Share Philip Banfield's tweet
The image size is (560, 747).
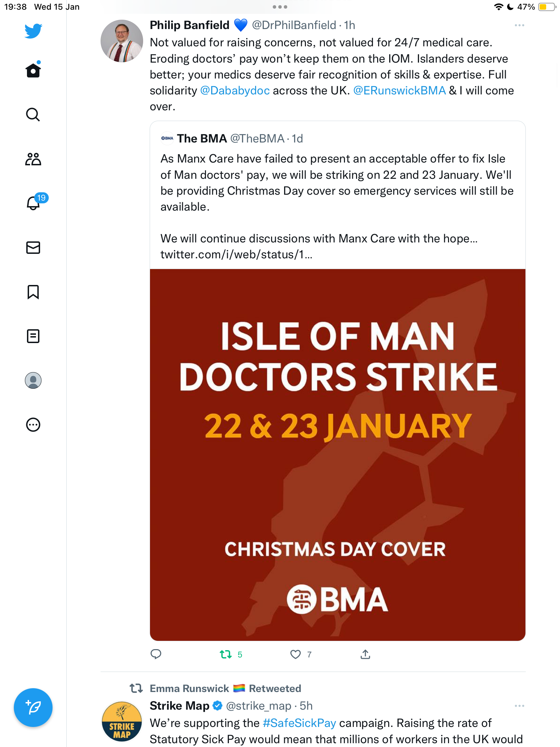[365, 654]
